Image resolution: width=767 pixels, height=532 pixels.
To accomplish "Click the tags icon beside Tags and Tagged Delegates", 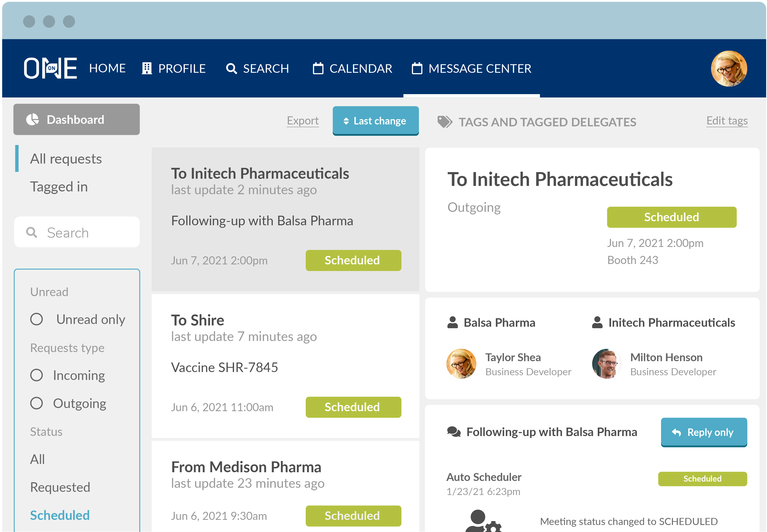I will [x=445, y=122].
